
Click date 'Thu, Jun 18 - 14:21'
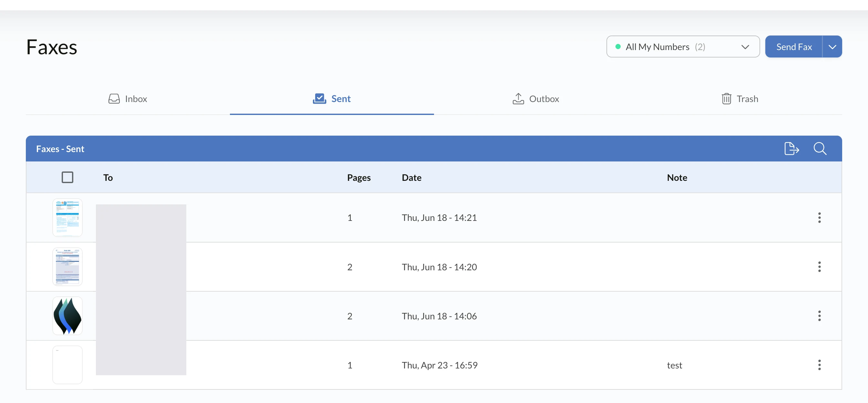pos(439,218)
